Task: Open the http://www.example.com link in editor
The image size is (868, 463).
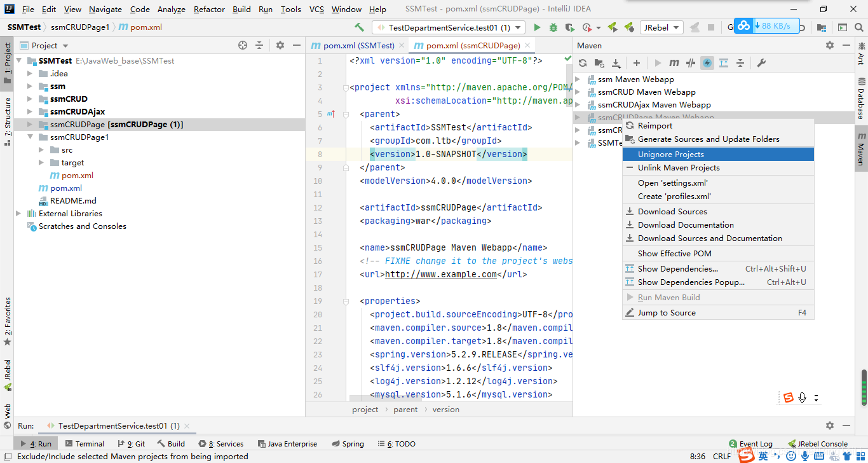Action: coord(441,275)
